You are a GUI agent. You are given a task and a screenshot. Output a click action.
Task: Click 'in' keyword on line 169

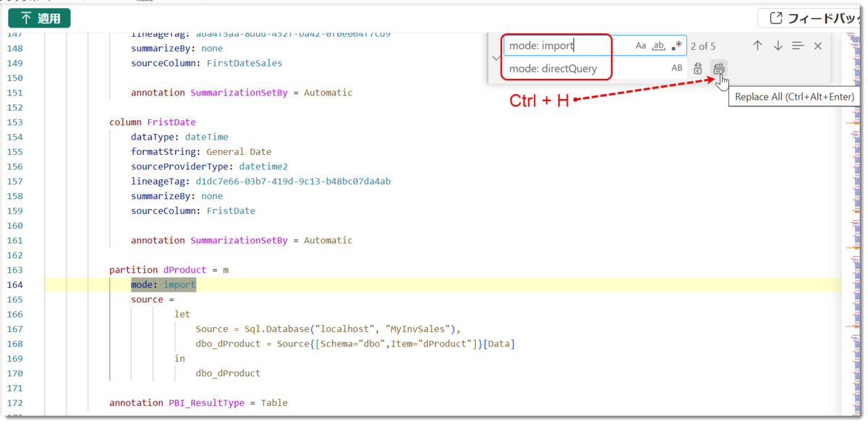pyautogui.click(x=179, y=358)
